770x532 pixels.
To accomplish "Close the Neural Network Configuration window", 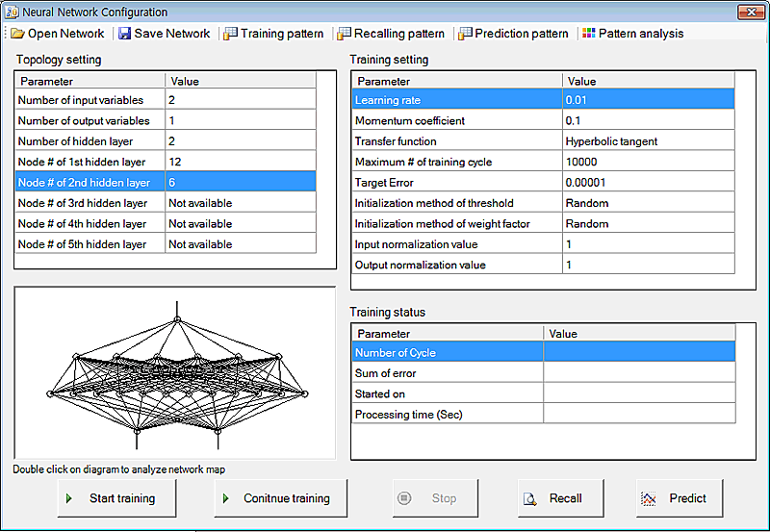I will tap(750, 13).
